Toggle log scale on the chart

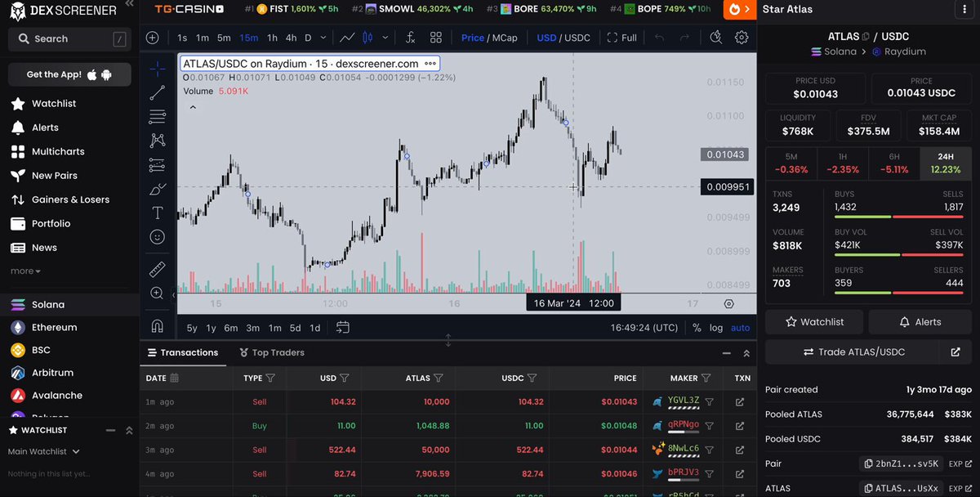(x=716, y=328)
